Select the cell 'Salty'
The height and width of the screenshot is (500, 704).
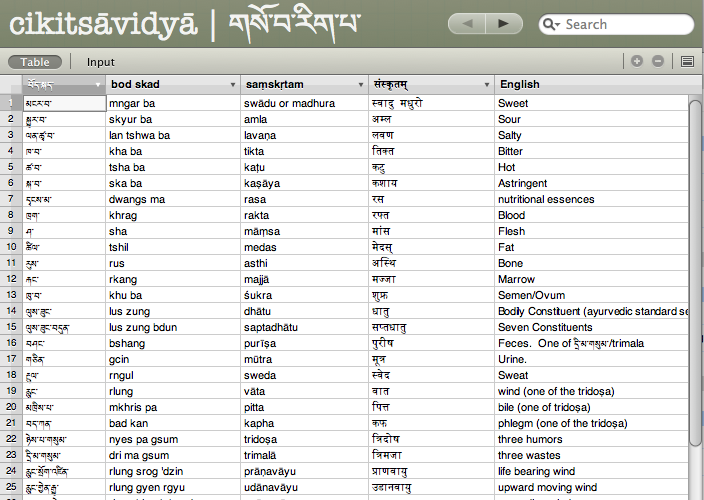tap(591, 135)
